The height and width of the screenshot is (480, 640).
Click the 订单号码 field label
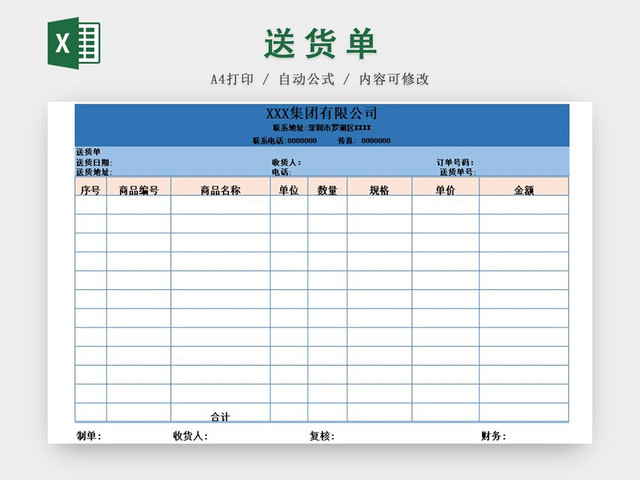(455, 162)
